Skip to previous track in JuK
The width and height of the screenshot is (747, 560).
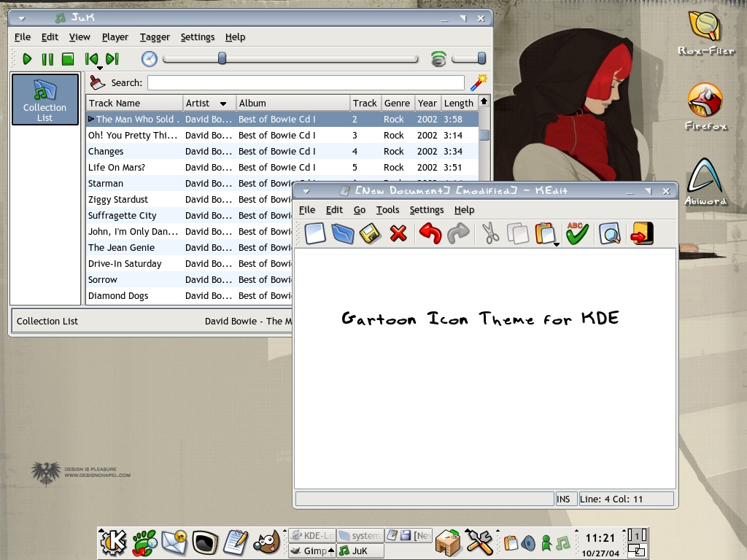[x=91, y=59]
